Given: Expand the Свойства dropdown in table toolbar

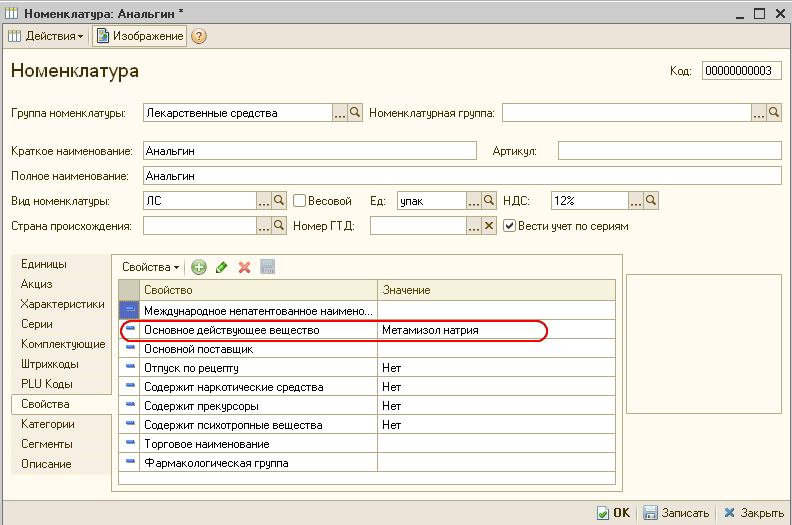Looking at the screenshot, I should point(150,267).
